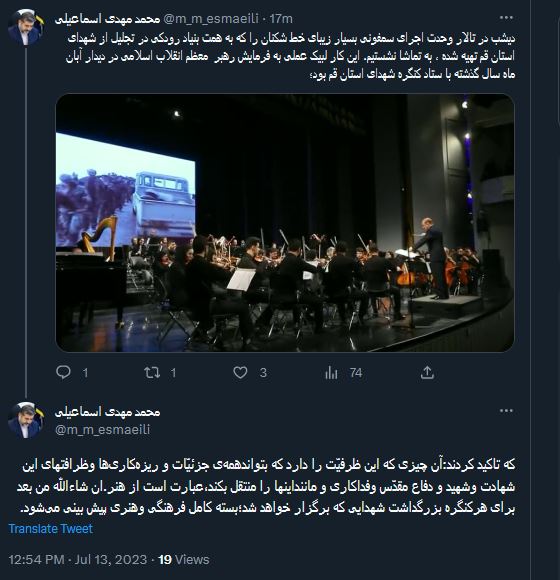
Task: Like the first tweet with heart icon
Action: (240, 372)
